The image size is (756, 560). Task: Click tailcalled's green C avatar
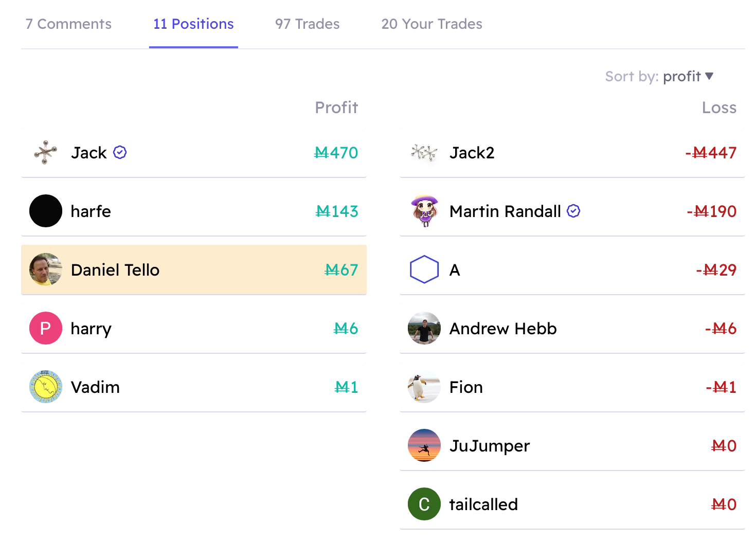[x=424, y=504]
